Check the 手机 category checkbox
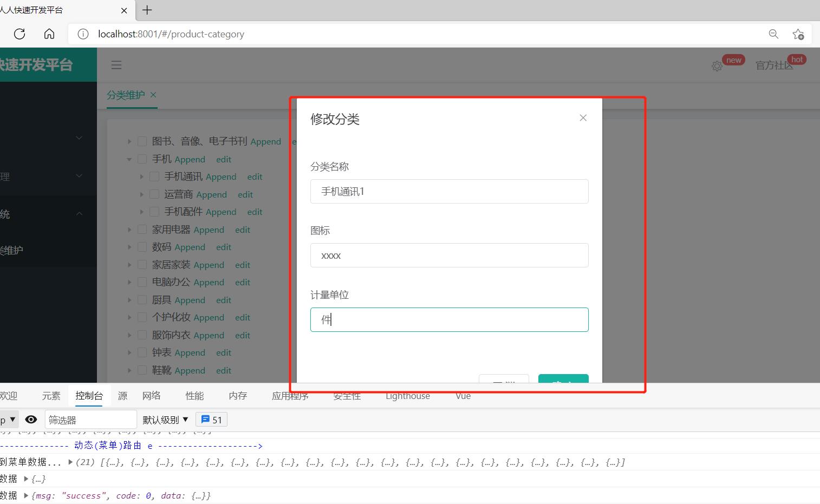 tap(142, 159)
